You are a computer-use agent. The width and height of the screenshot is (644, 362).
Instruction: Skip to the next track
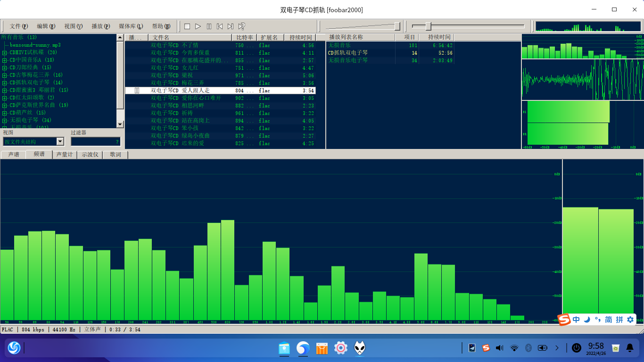point(231,26)
